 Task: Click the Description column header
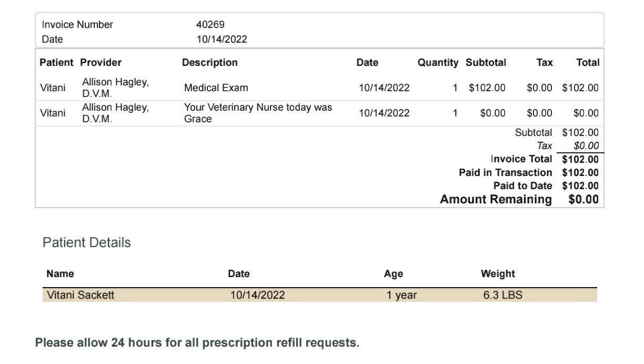point(209,63)
